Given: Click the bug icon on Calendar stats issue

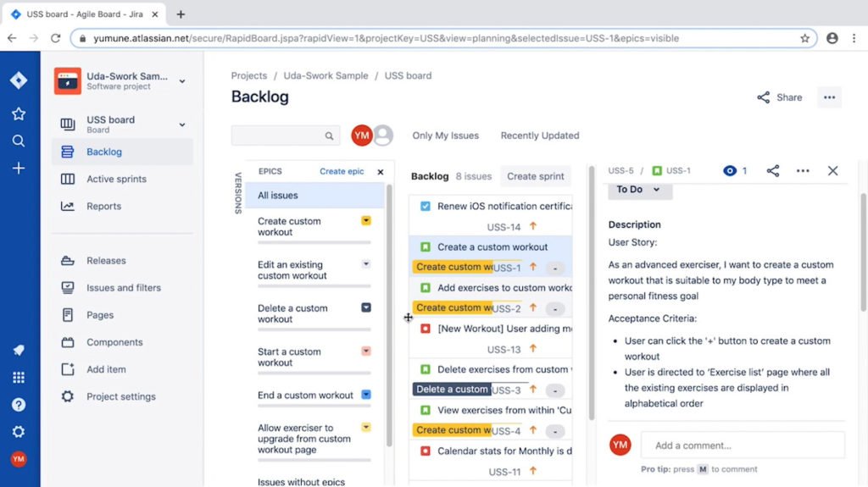Looking at the screenshot, I should 426,451.
